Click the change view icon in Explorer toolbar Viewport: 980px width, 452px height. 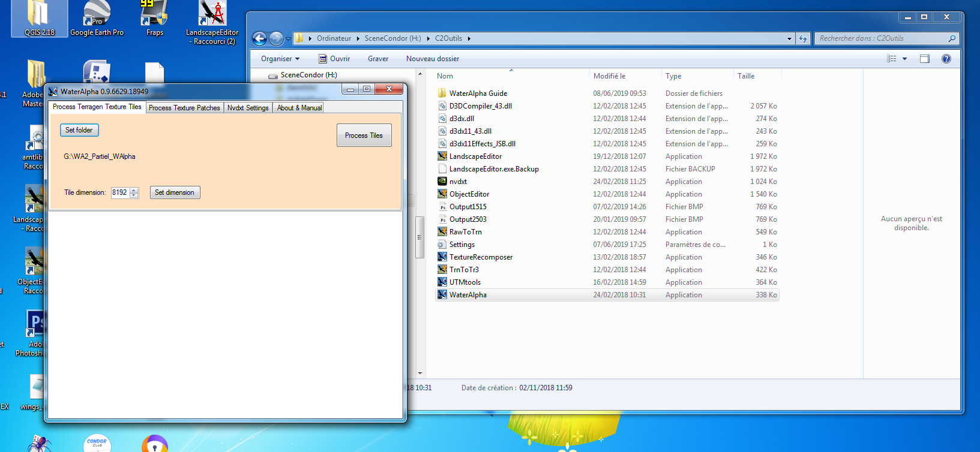pos(892,59)
